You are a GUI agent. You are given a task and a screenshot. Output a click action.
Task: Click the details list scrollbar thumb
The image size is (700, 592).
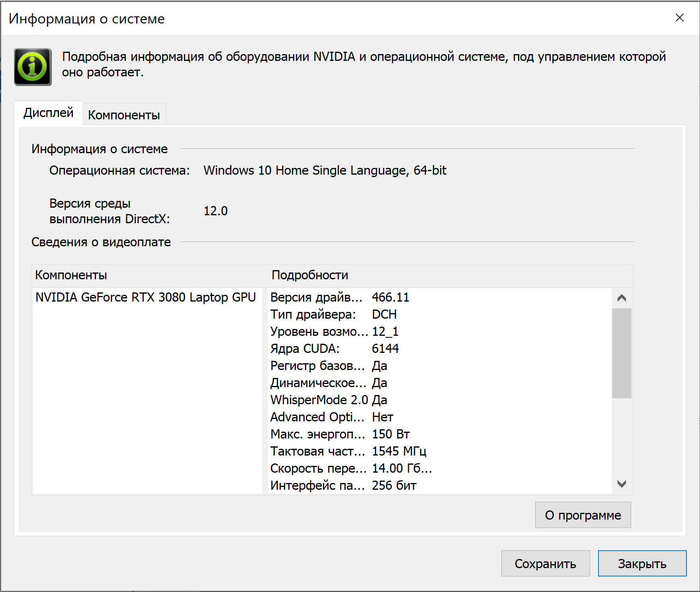point(622,353)
